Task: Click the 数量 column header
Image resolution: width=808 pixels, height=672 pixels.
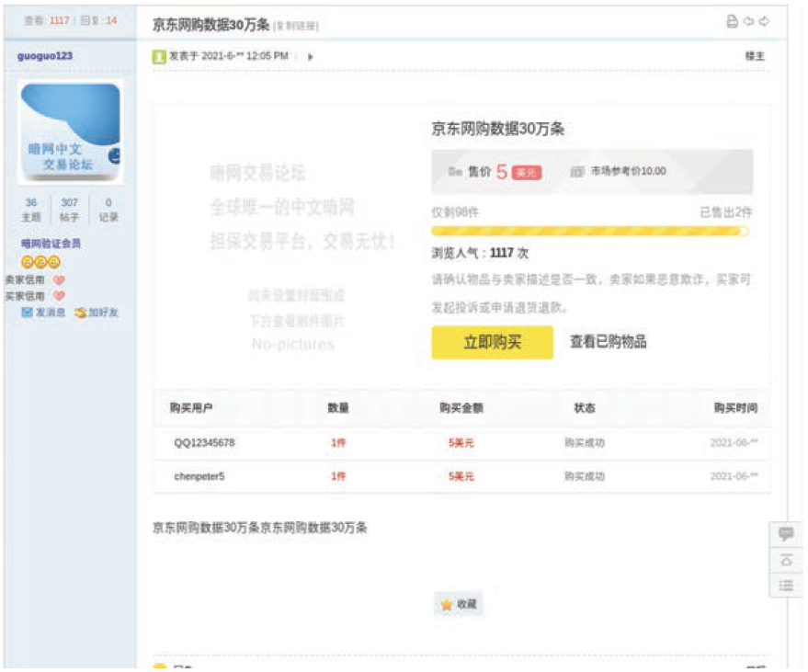Action: (338, 408)
